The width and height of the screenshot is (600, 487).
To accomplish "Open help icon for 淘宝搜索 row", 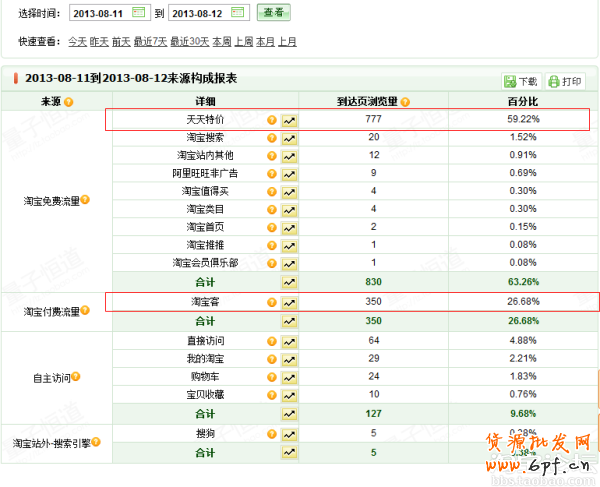I will pos(272,138).
